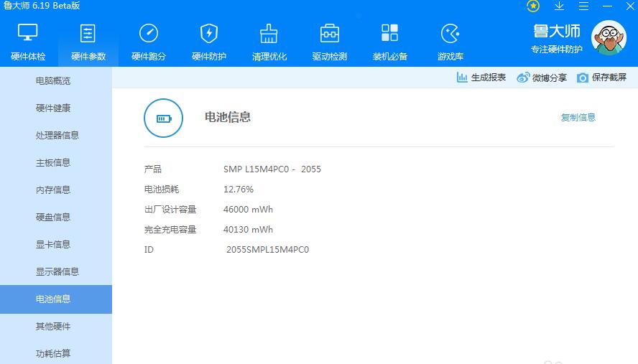Switch to 处理器信息 in the sidebar
The image size is (638, 364).
point(57,135)
